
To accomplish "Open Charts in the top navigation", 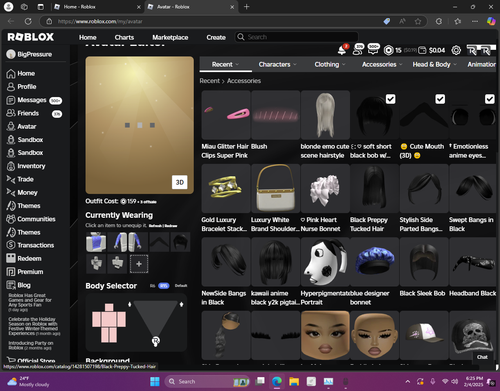I will coord(124,37).
